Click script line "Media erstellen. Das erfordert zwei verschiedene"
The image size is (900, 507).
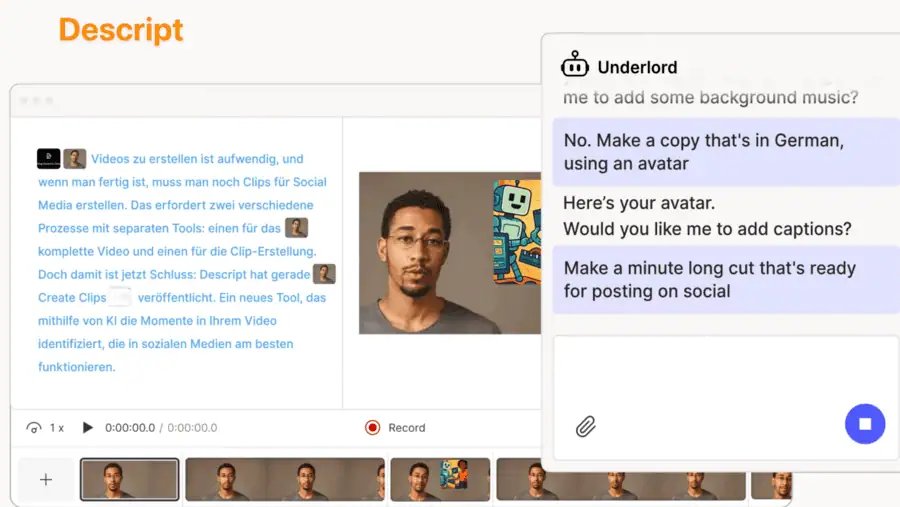176,205
